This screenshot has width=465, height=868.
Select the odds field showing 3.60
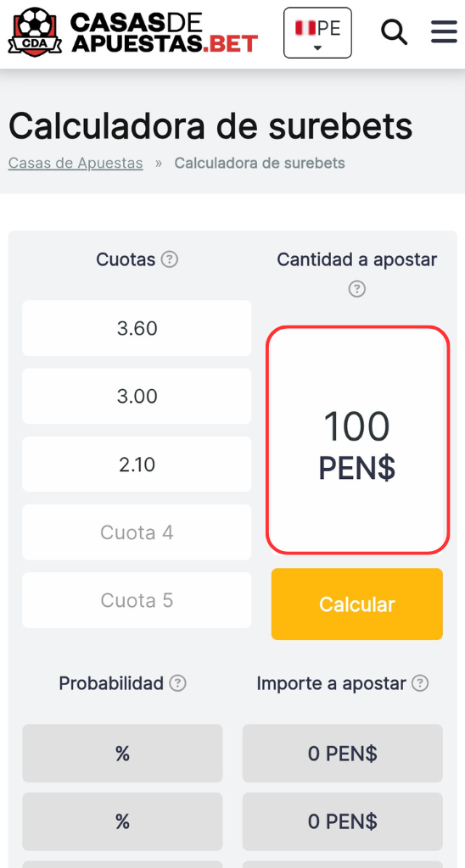click(137, 328)
